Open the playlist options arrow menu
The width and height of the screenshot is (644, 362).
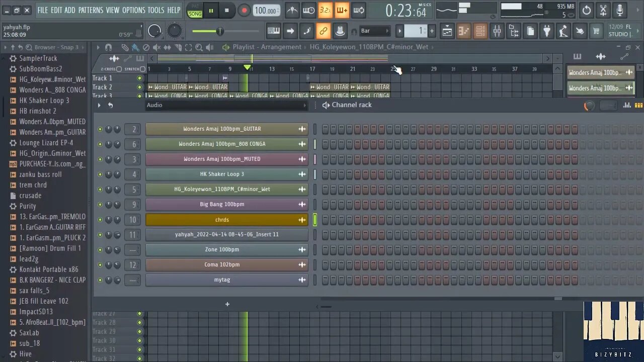click(x=98, y=47)
